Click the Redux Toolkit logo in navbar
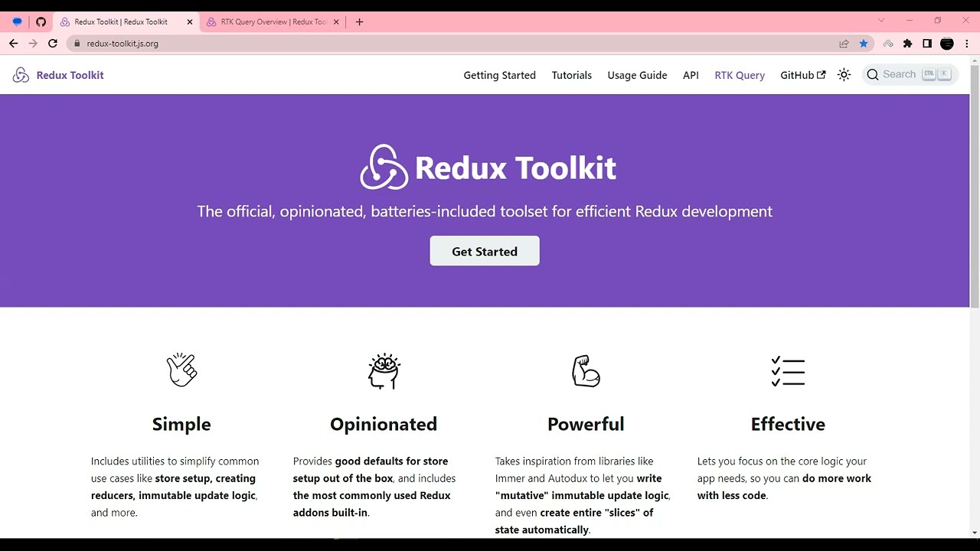Image resolution: width=980 pixels, height=551 pixels. click(21, 75)
